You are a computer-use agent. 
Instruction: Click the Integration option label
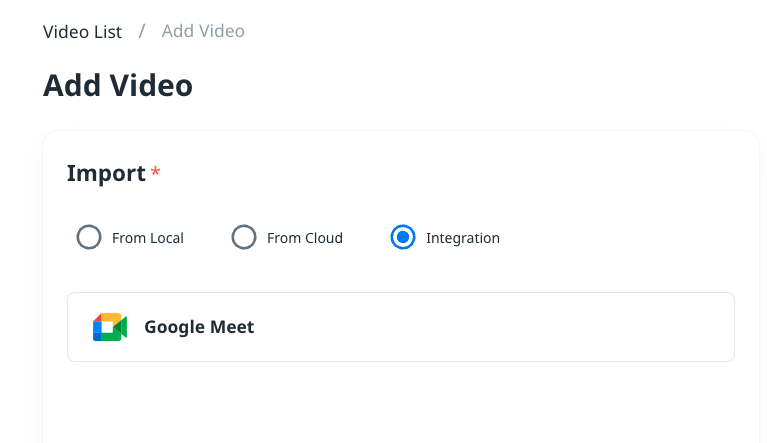[x=462, y=239]
